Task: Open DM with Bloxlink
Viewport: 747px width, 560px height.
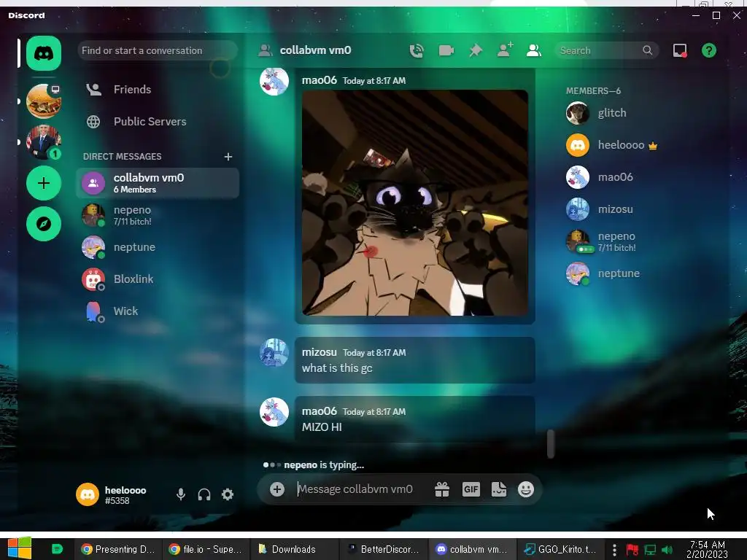Action: point(158,279)
